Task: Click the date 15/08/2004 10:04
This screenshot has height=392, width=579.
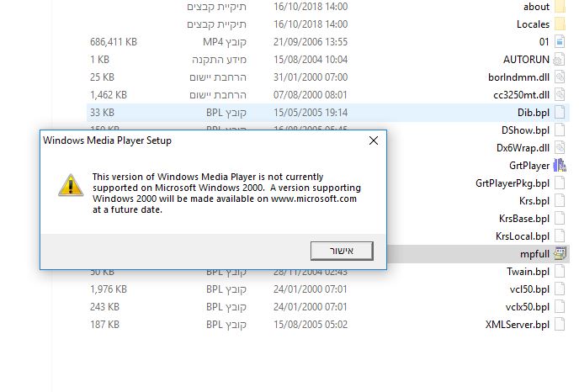Action: (x=311, y=60)
